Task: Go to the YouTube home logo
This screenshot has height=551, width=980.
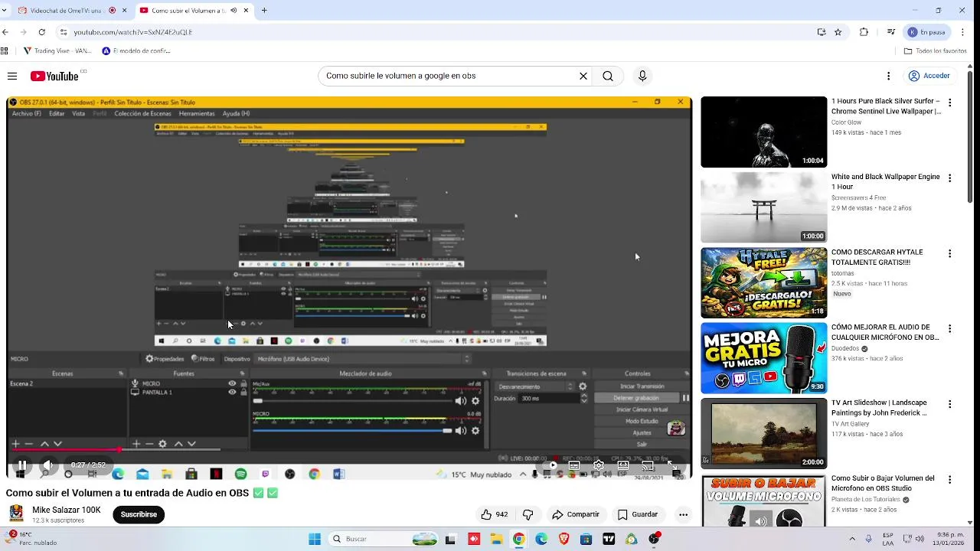Action: click(54, 76)
